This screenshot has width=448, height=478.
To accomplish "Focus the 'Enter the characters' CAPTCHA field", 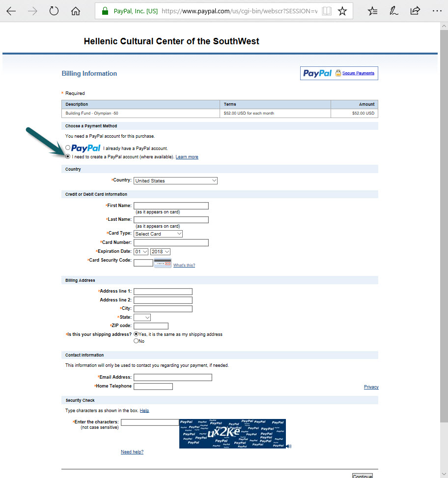I will [x=150, y=422].
